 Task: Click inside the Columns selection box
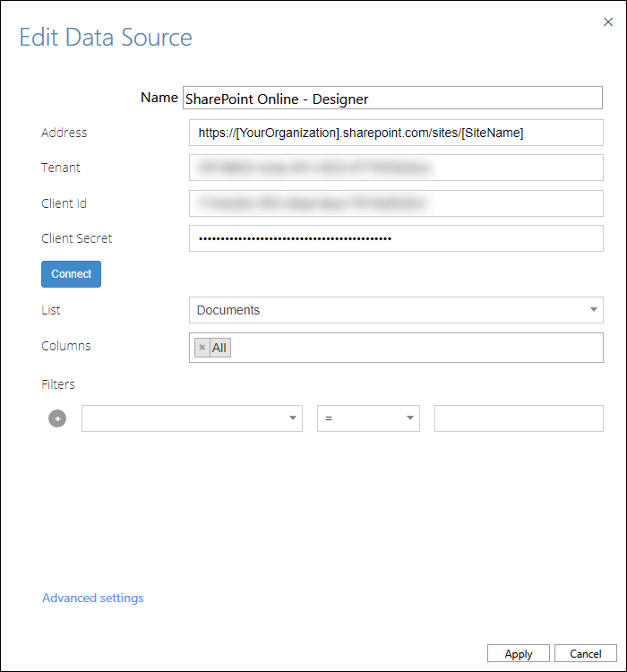coord(396,348)
